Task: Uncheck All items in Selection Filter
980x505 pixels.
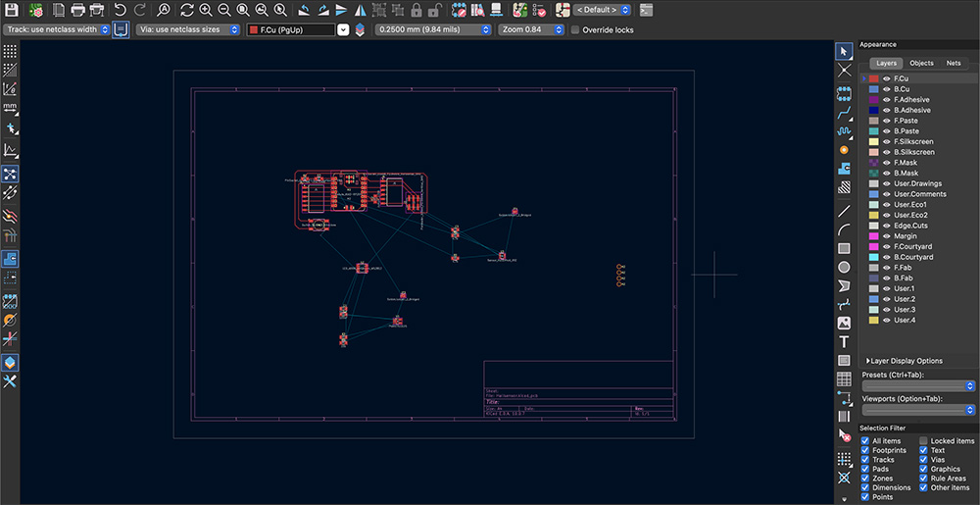Action: [x=865, y=441]
